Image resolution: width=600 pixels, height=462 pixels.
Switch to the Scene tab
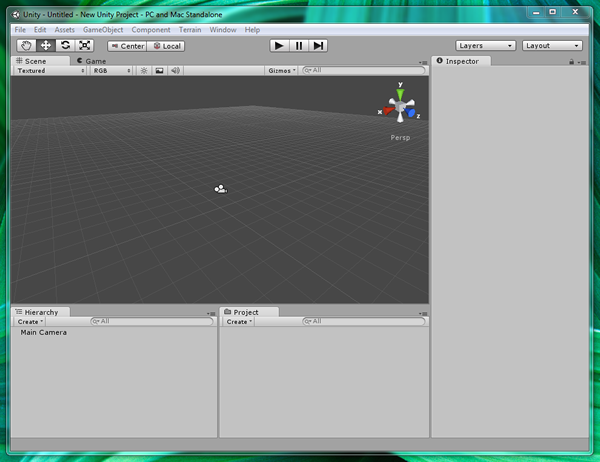pos(40,61)
